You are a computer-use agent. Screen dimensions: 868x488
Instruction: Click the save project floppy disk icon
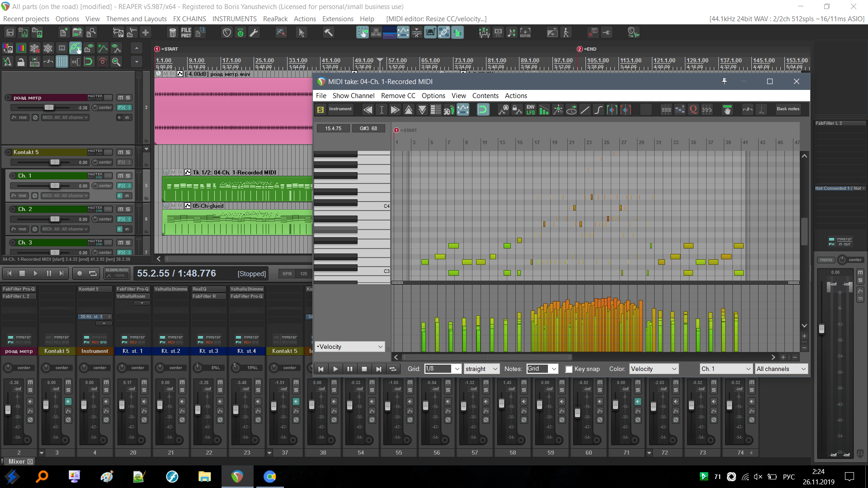(x=9, y=33)
